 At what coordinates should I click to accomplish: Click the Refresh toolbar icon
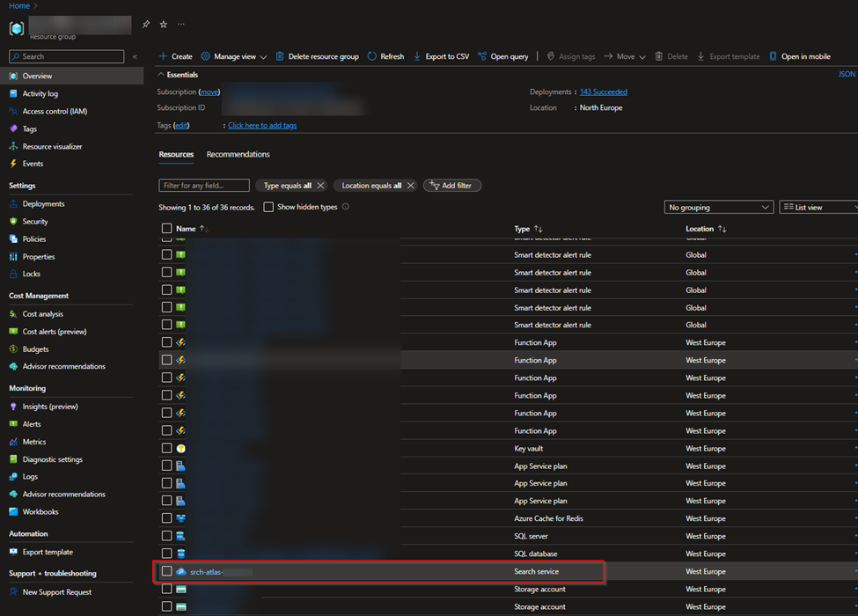click(372, 56)
